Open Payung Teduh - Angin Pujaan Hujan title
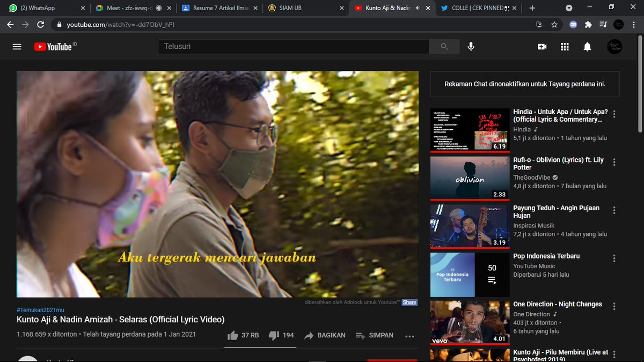Viewport: 644px width, 362px height. pos(557,212)
